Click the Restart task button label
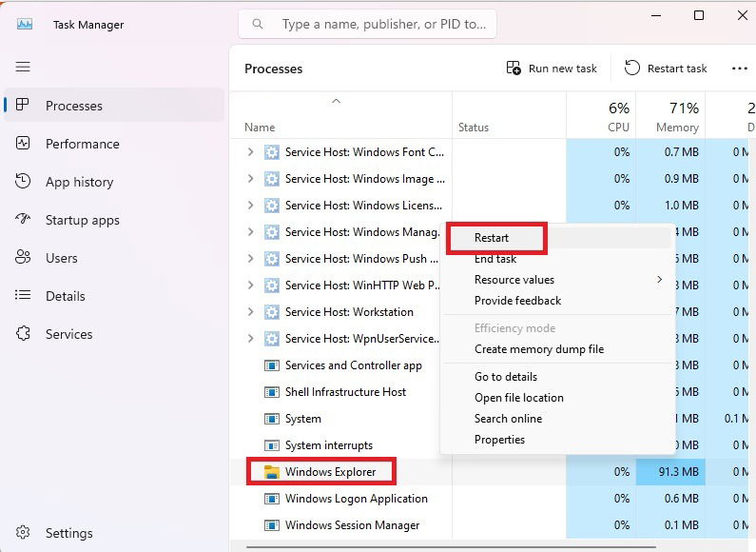Viewport: 756px width, 552px height. [677, 69]
